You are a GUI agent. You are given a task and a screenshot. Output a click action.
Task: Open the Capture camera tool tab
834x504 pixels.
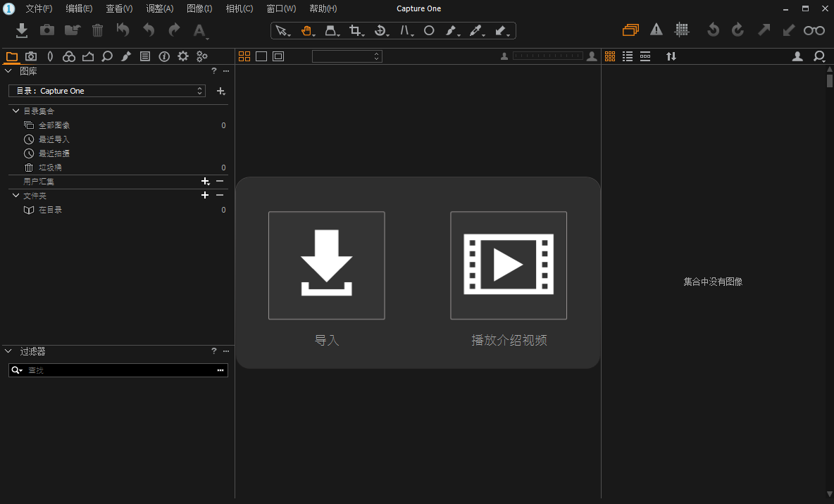pyautogui.click(x=31, y=56)
